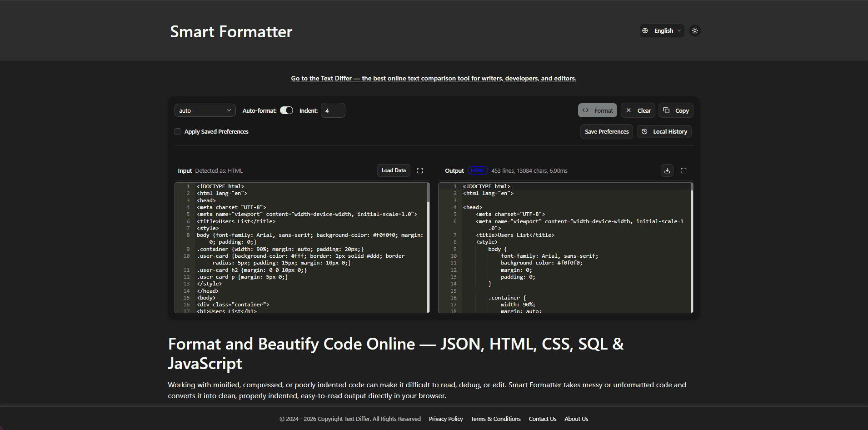Click the Format button
Screen dimensions: 868x430
pyautogui.click(x=597, y=110)
